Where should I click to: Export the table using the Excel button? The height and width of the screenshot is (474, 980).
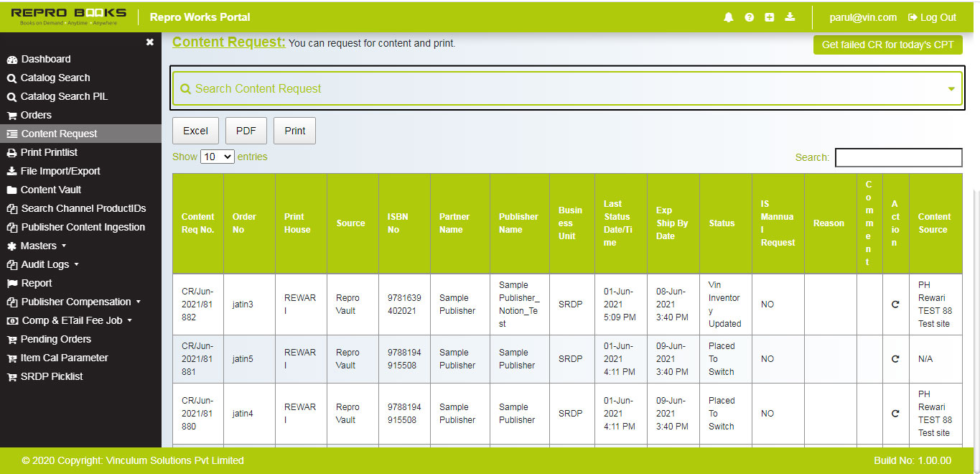[195, 130]
